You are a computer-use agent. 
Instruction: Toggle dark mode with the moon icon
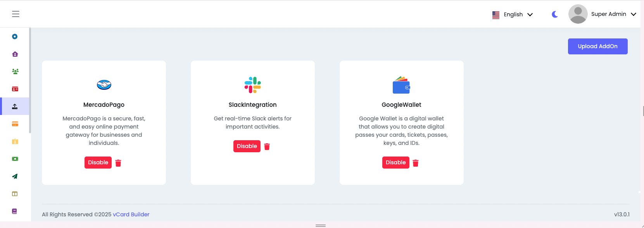click(554, 14)
